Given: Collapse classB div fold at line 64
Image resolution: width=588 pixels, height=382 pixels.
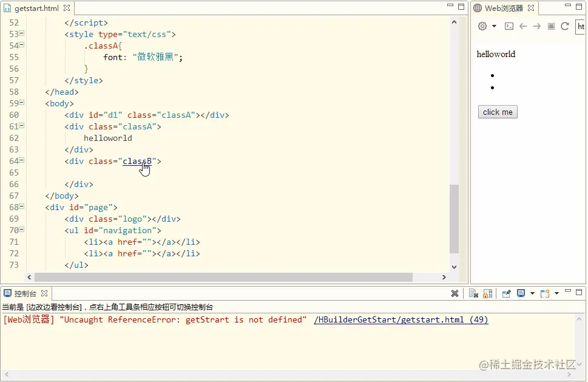Looking at the screenshot, I should tap(22, 160).
